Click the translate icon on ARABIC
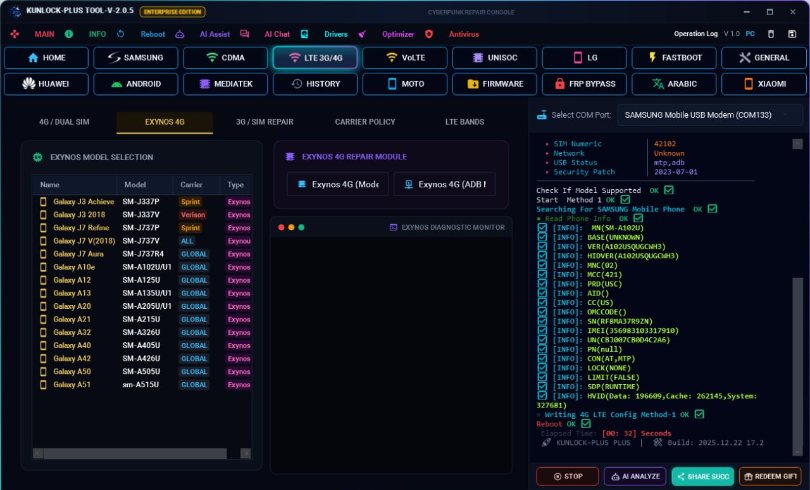This screenshot has height=490, width=810. 658,84
